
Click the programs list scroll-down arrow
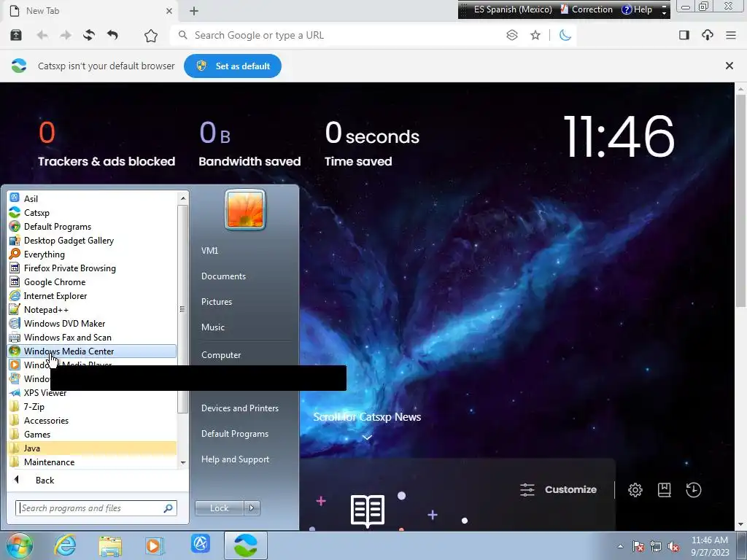(183, 462)
